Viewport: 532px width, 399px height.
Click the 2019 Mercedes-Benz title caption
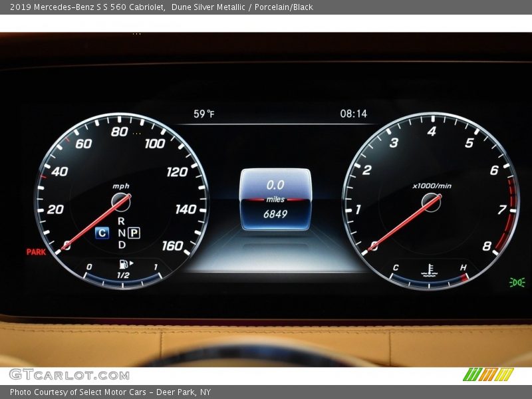coord(161,7)
